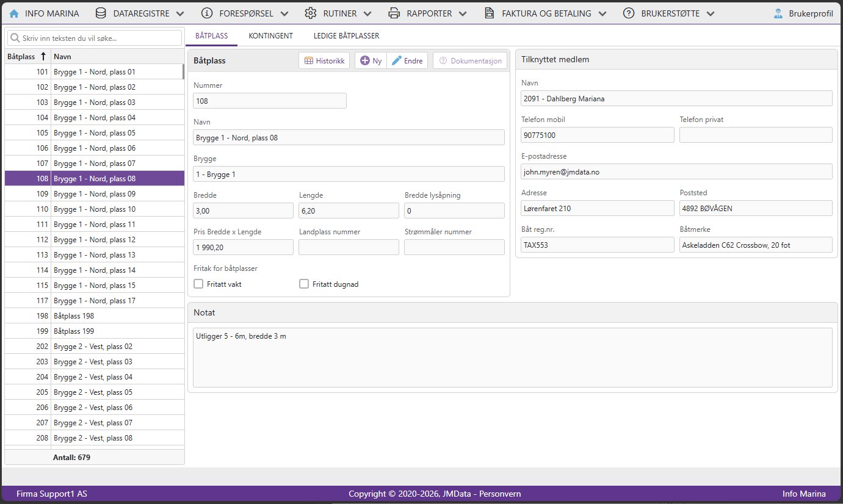Screen dimensions: 843x504
Task: Click the Rutiner gear icon
Action: 311,13
